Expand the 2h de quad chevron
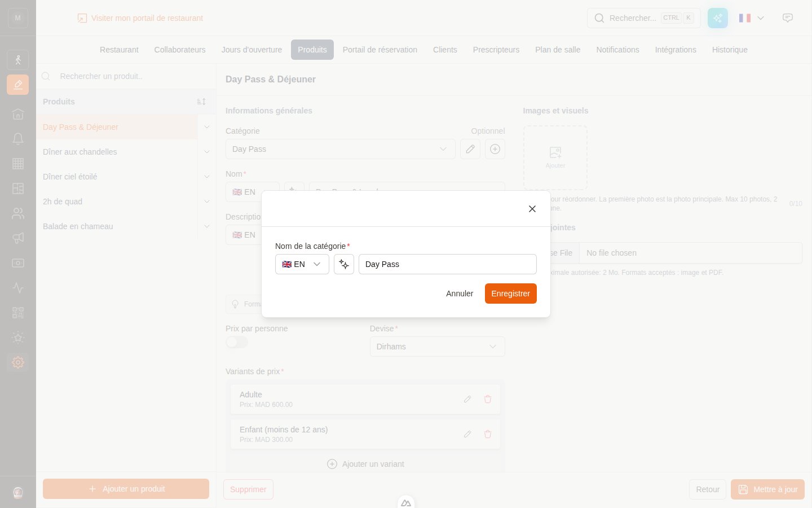Image resolution: width=812 pixels, height=508 pixels. [207, 202]
